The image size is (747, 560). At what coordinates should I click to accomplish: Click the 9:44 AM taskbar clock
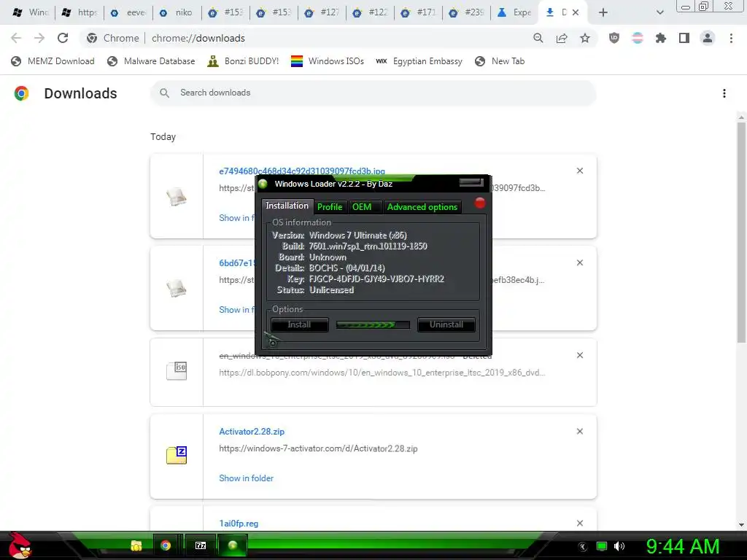coord(683,546)
